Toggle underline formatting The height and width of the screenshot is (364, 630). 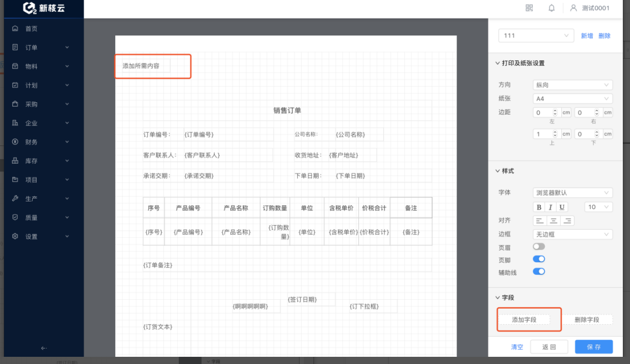[562, 207]
